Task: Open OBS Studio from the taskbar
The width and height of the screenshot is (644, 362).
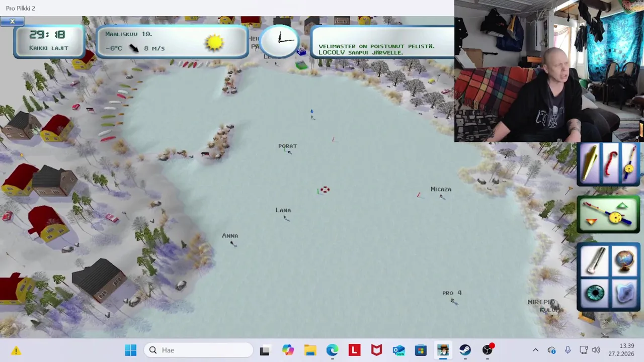Action: (487, 350)
